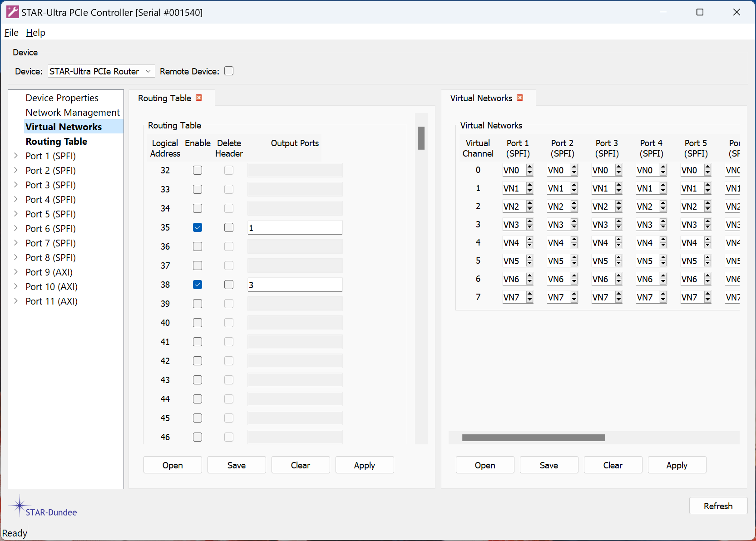
Task: Disable logical address 35
Action: [198, 227]
